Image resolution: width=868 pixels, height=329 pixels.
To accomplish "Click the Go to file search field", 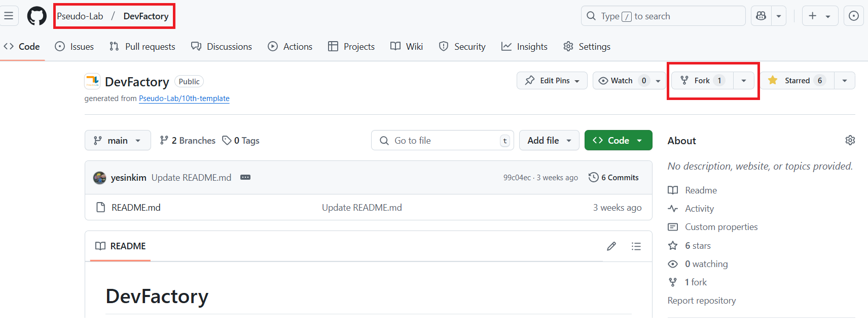I will (442, 141).
